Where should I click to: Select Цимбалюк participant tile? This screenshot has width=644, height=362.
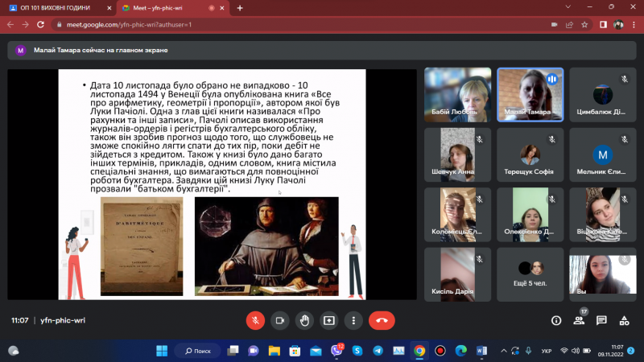tap(603, 95)
